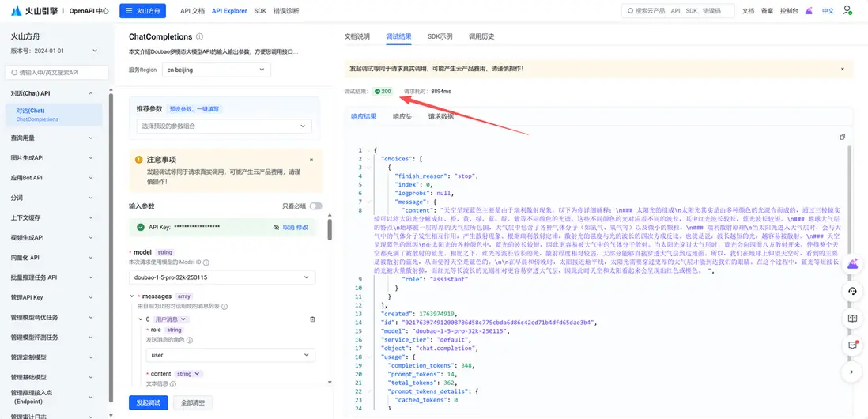The height and width of the screenshot is (419, 868).
Task: Expand the 查询用量 sidebar group
Action: pyautogui.click(x=55, y=138)
